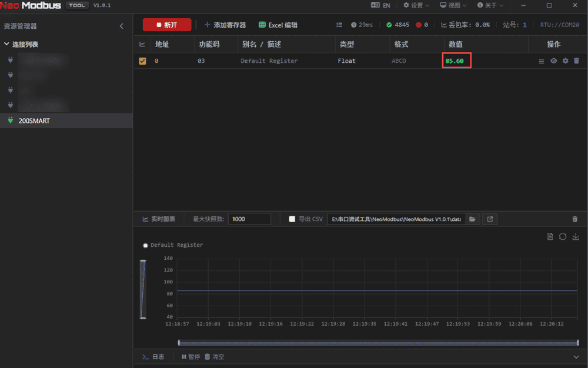Open the 关于 menu

490,5
